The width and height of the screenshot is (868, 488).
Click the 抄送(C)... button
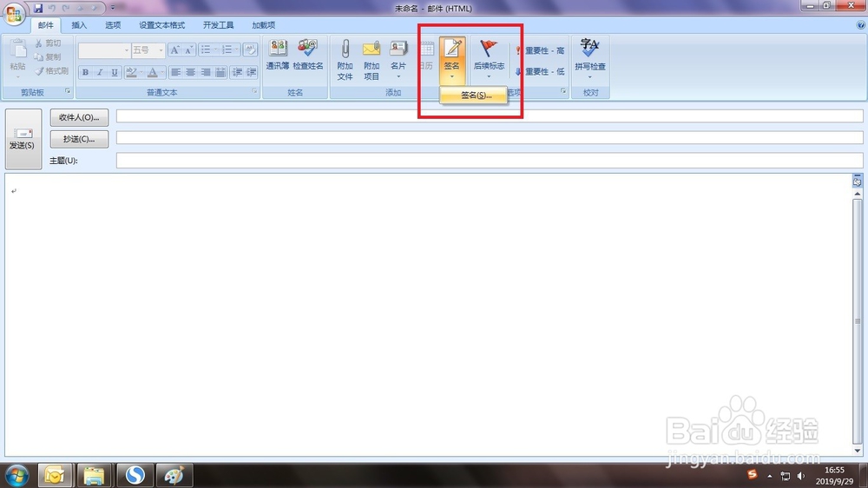tap(79, 139)
